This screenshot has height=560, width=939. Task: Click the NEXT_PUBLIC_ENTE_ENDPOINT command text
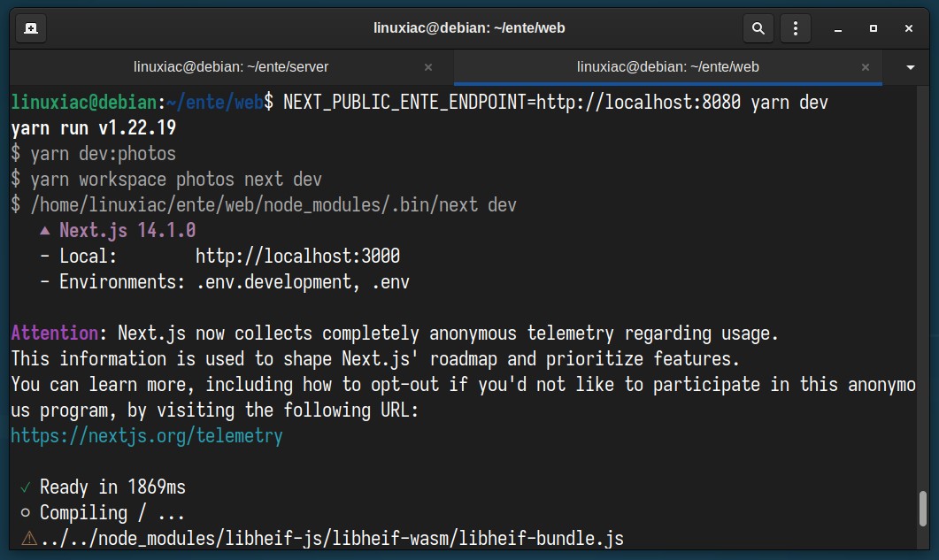click(x=555, y=103)
